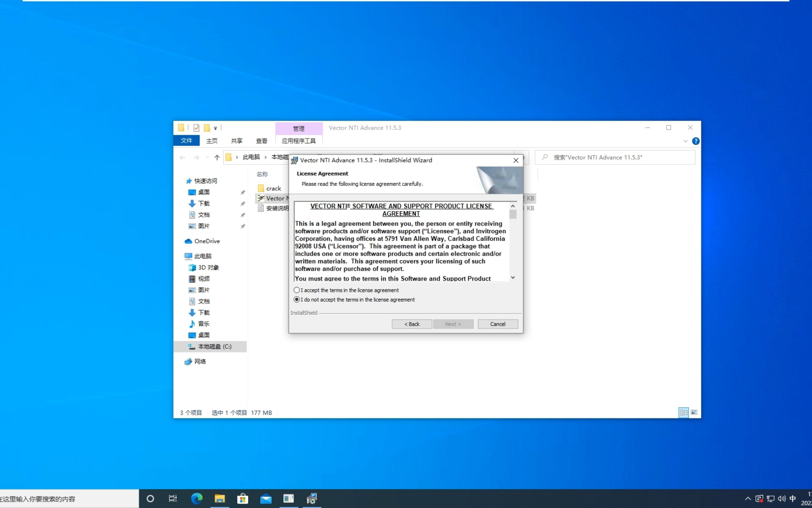Open the 应用程序工具 ribbon tab
This screenshot has height=508, width=812.
coord(299,141)
